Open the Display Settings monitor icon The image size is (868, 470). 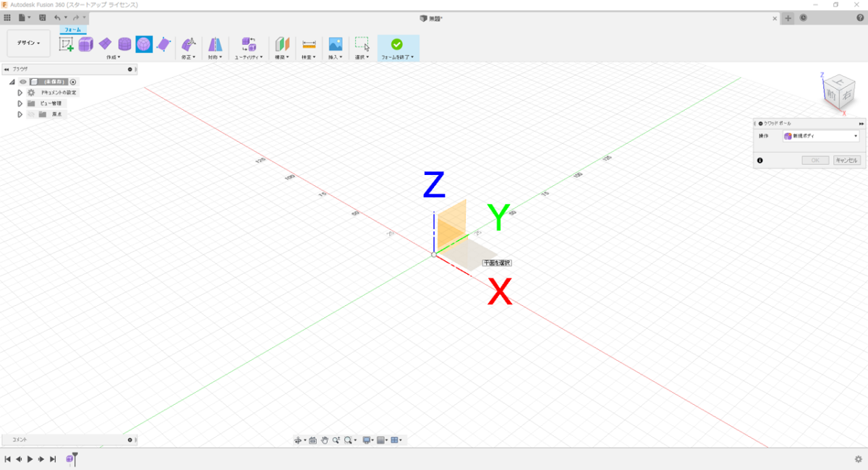[367, 440]
